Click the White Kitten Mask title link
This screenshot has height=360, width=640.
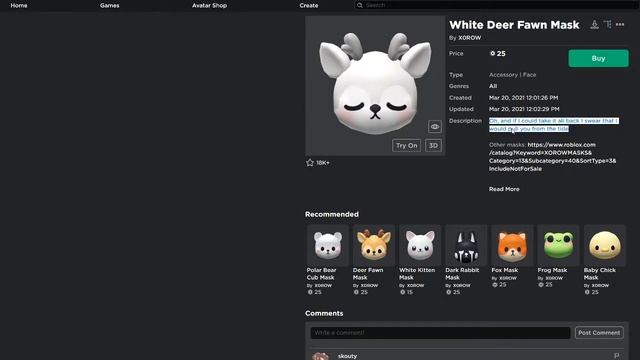click(417, 273)
